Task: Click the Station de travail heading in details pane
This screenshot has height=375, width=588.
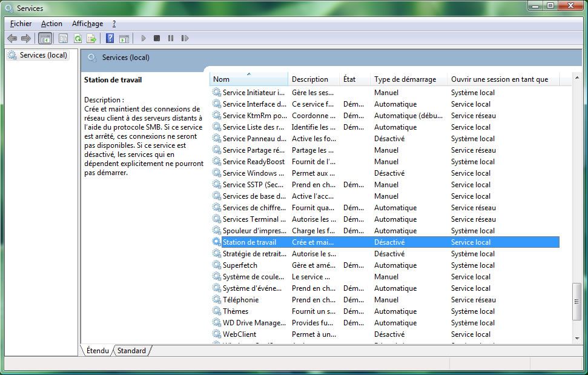Action: pyautogui.click(x=113, y=79)
